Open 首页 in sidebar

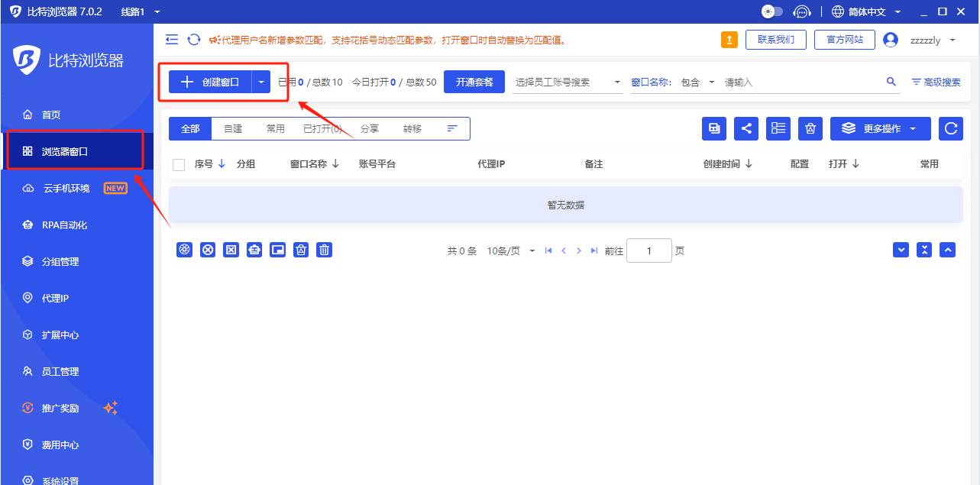(x=76, y=115)
